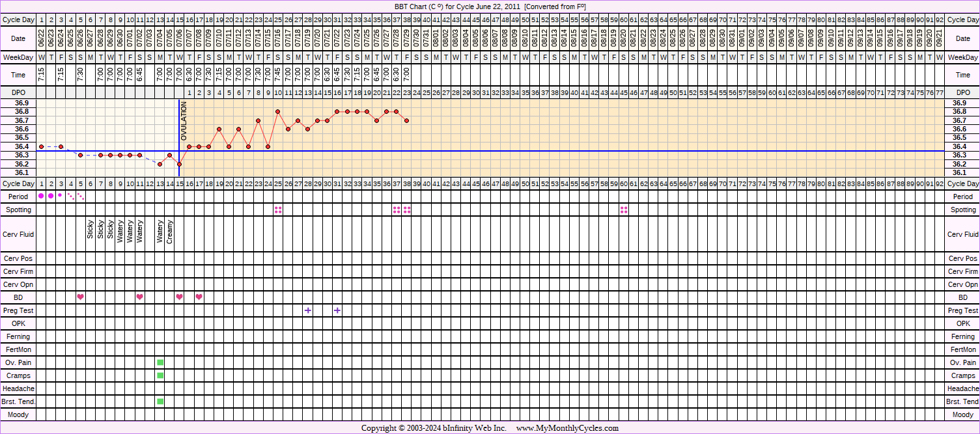Screen dimensions: 980x434
Task: Click the BD heart on cycle day 11
Action: [x=140, y=297]
